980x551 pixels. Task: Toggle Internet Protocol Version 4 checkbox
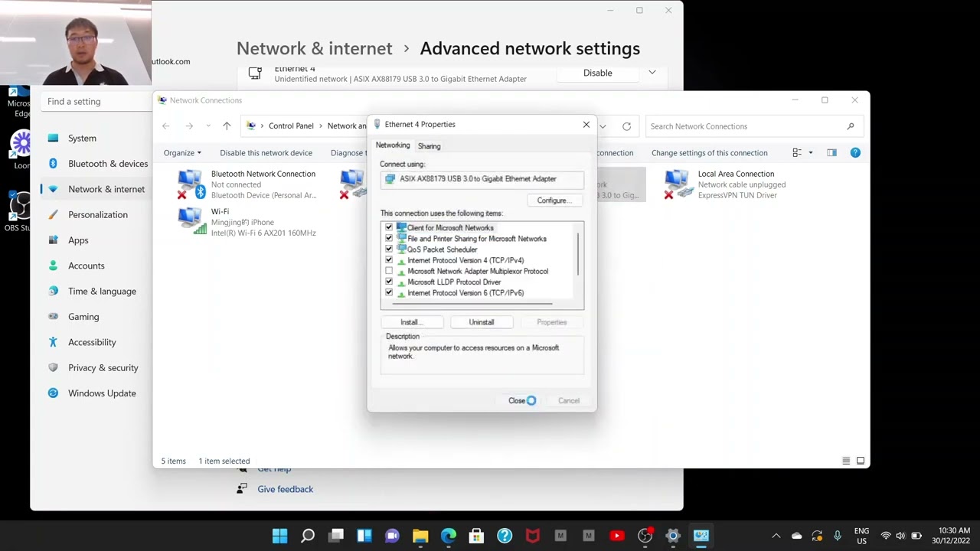click(389, 260)
